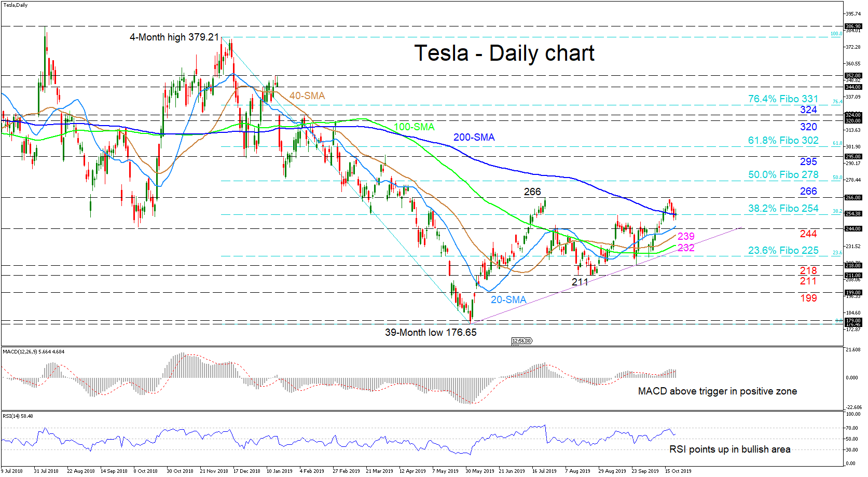Select the '200-SMA' label
The image size is (868, 477).
[x=474, y=138]
